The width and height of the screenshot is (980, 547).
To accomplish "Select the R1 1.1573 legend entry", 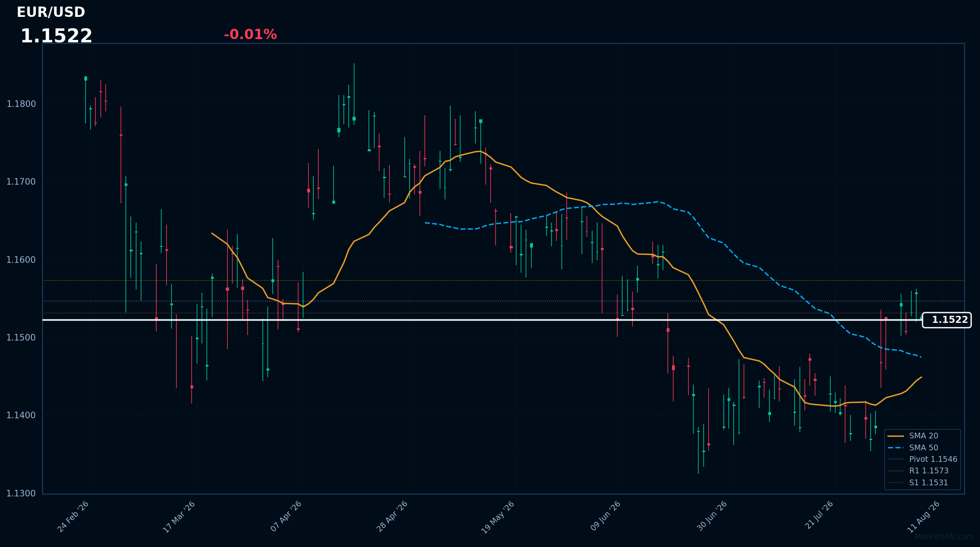I will (x=918, y=471).
